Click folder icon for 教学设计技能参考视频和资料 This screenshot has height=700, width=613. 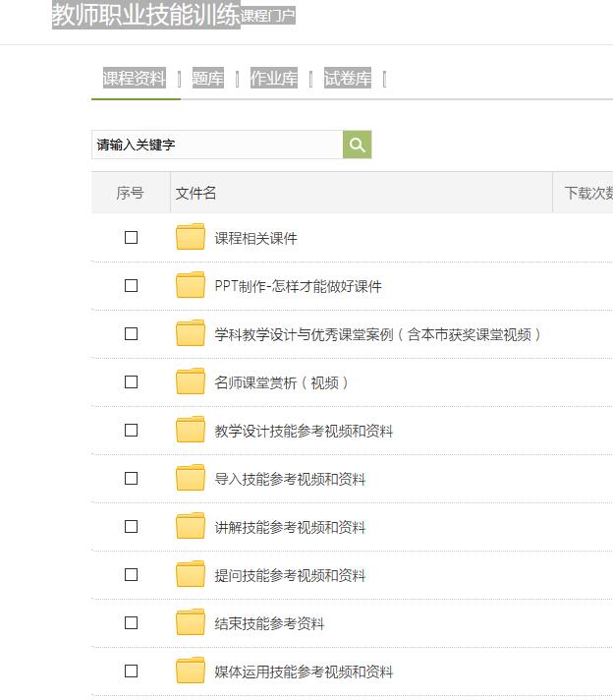click(x=191, y=431)
